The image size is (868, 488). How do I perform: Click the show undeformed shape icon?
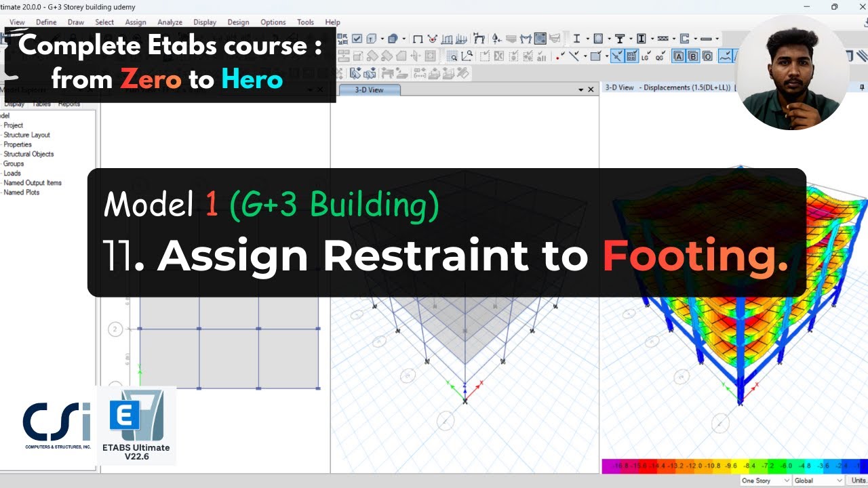pyautogui.click(x=418, y=39)
